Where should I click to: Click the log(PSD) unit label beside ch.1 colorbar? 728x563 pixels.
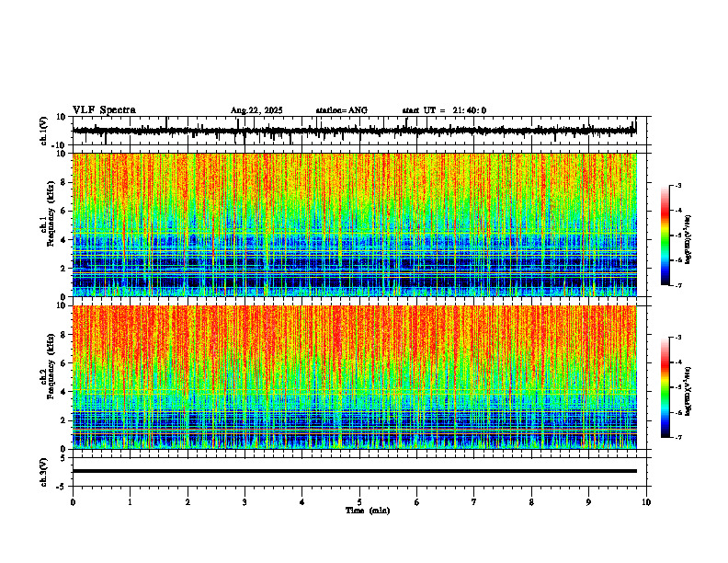[688, 239]
